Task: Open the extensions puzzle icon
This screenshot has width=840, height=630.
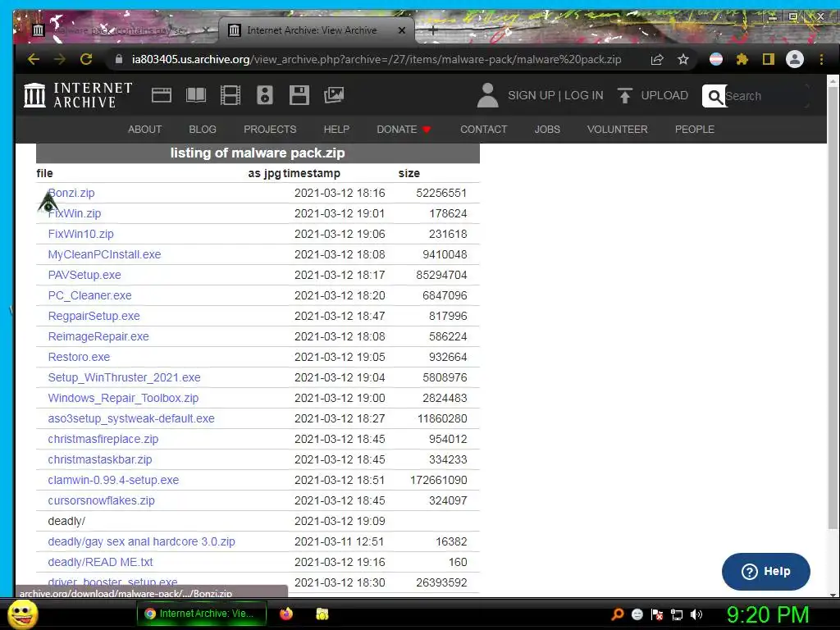Action: click(x=742, y=59)
